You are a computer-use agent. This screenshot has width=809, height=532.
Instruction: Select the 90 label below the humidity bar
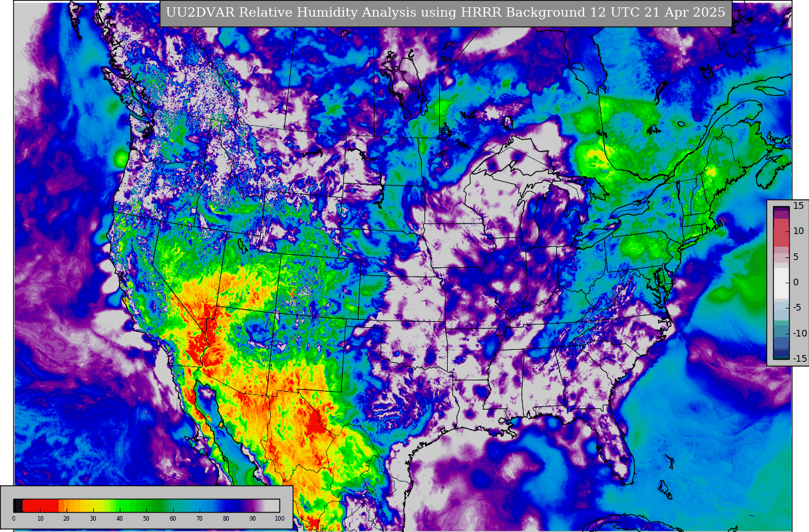point(253,519)
